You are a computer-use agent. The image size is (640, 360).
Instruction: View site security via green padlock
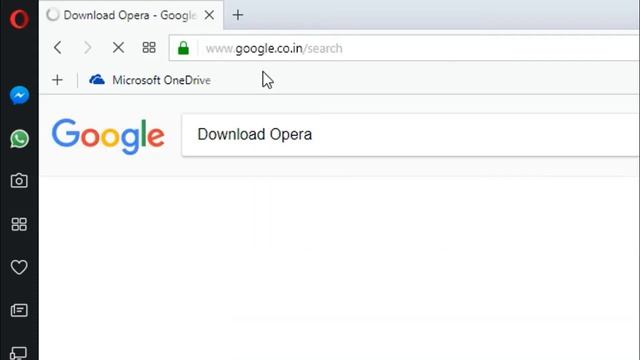183,48
